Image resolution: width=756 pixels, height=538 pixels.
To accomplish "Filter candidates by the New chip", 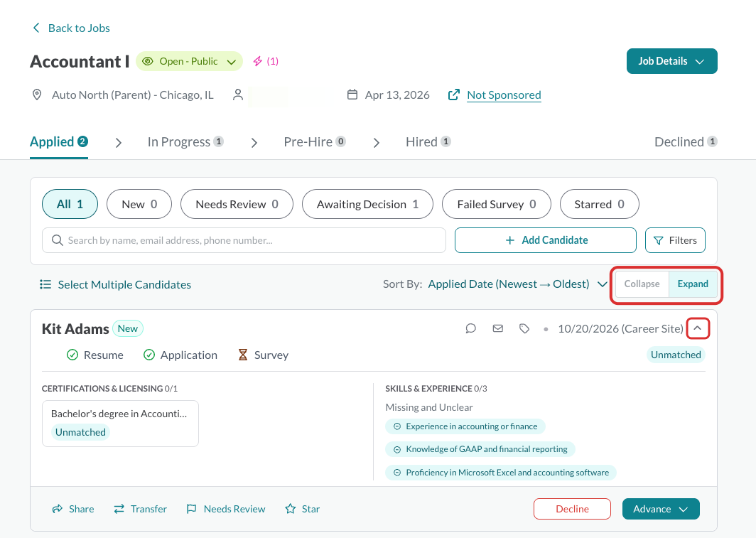I will point(139,204).
